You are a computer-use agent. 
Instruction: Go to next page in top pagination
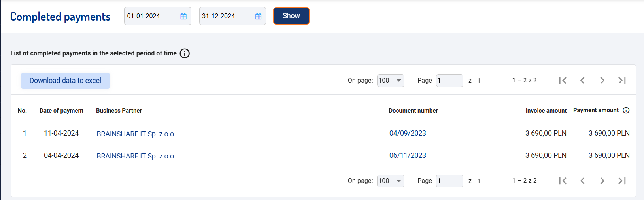point(602,81)
